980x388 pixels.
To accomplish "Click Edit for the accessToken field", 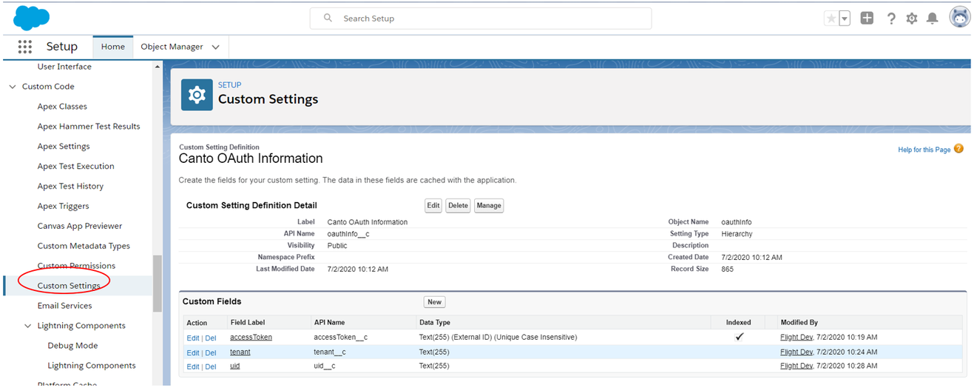I will [x=193, y=338].
